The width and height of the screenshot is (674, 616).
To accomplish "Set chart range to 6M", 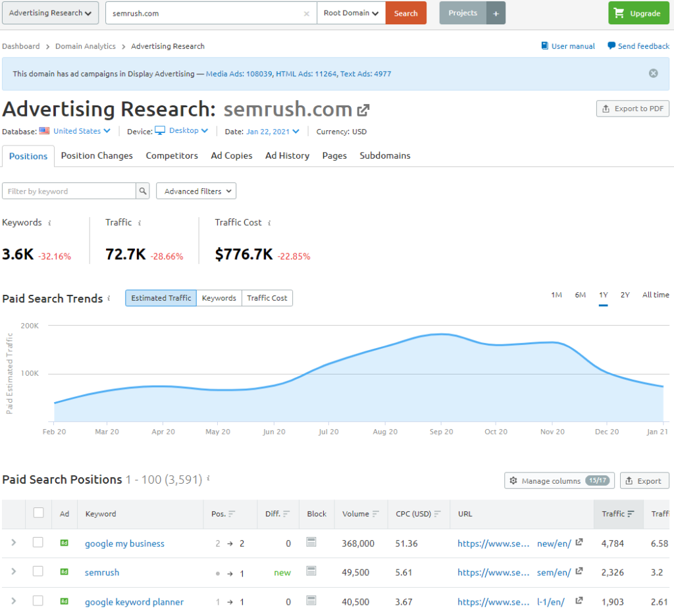I will (581, 295).
